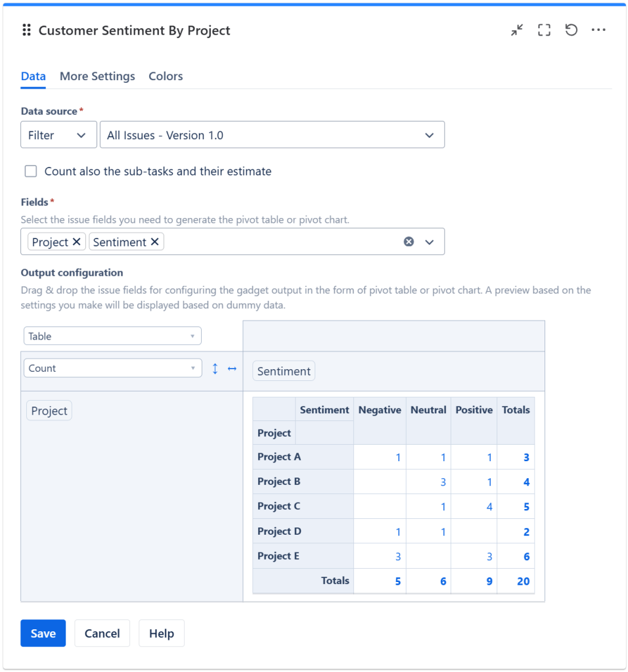Click the vertical sort arrow icon
The width and height of the screenshot is (628, 672).
[x=215, y=369]
